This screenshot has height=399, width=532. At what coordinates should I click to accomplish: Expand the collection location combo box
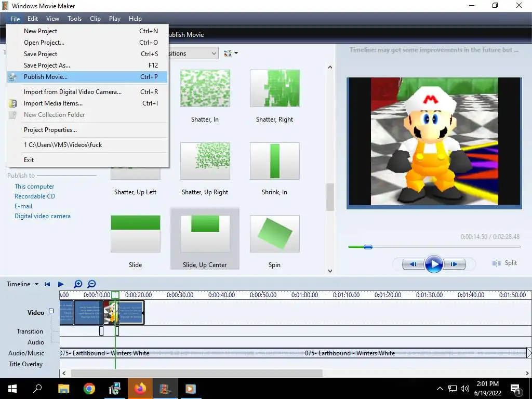tap(214, 54)
